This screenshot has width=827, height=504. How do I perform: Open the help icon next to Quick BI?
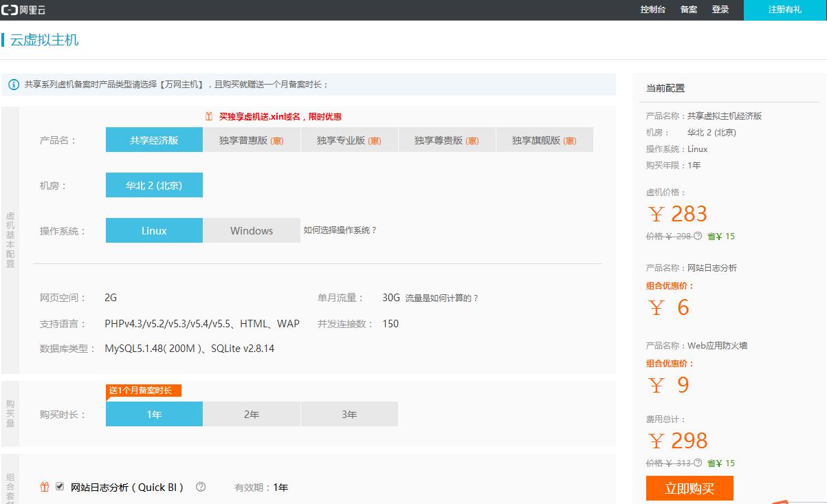[201, 487]
